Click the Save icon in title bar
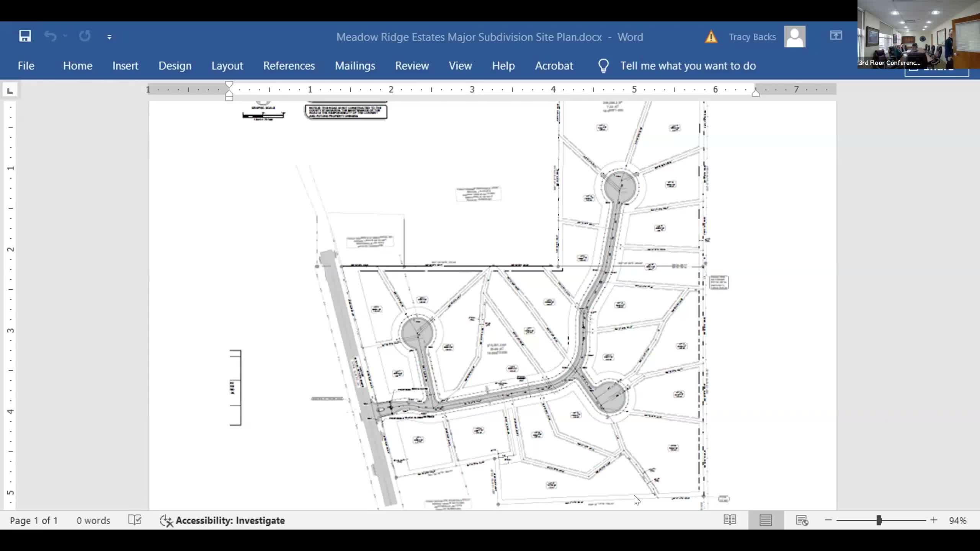This screenshot has width=980, height=551. click(x=25, y=36)
